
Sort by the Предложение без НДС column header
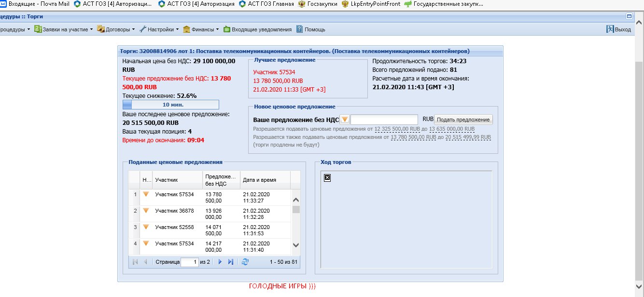pos(222,180)
